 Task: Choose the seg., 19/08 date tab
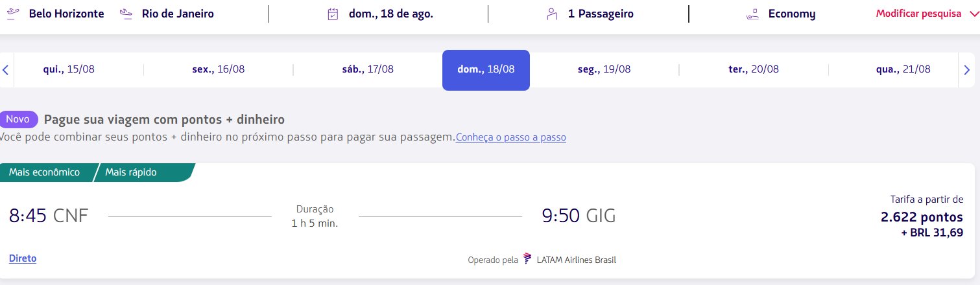(x=604, y=69)
